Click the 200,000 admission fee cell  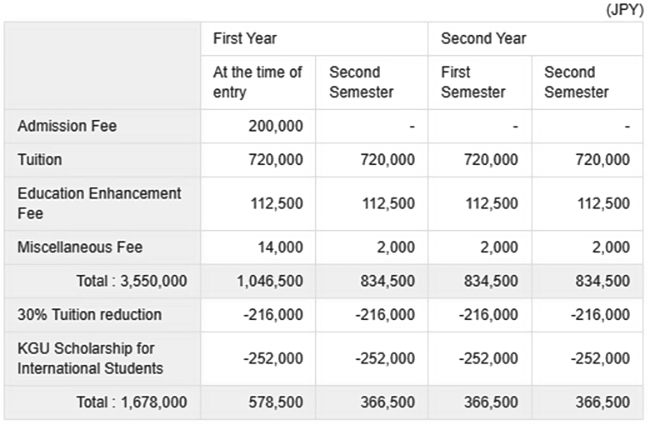pos(276,126)
